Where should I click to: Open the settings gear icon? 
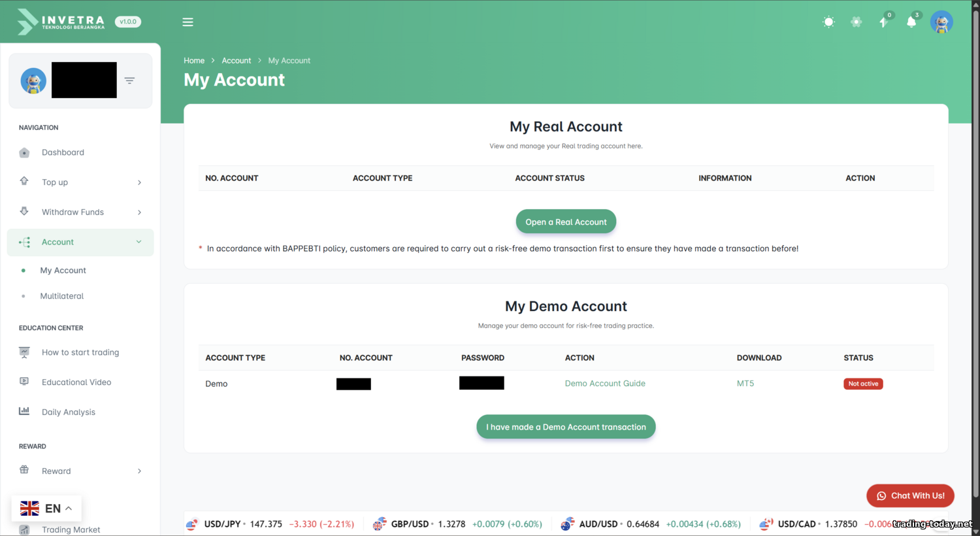(856, 22)
